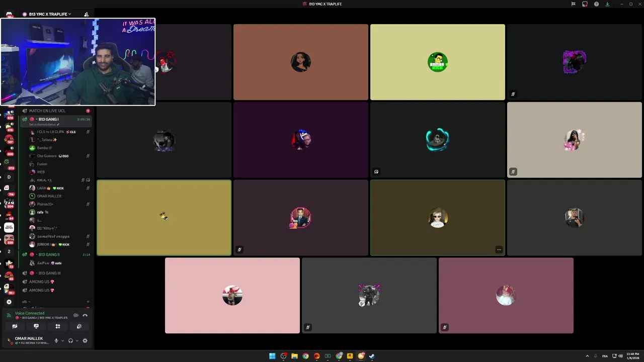644x362 pixels.
Task: Join the second AMONG US voice channel
Action: (x=56, y=290)
